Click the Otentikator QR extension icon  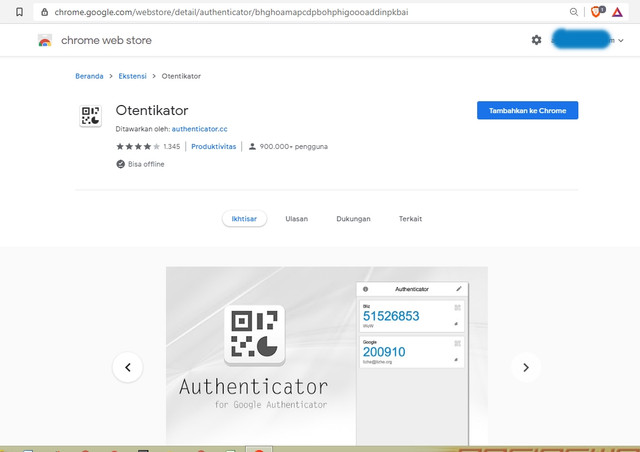[x=90, y=116]
